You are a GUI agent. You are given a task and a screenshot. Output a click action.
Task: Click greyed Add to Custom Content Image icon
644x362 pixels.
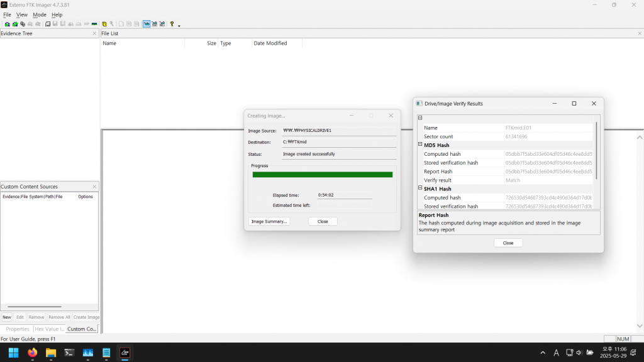[x=70, y=25]
